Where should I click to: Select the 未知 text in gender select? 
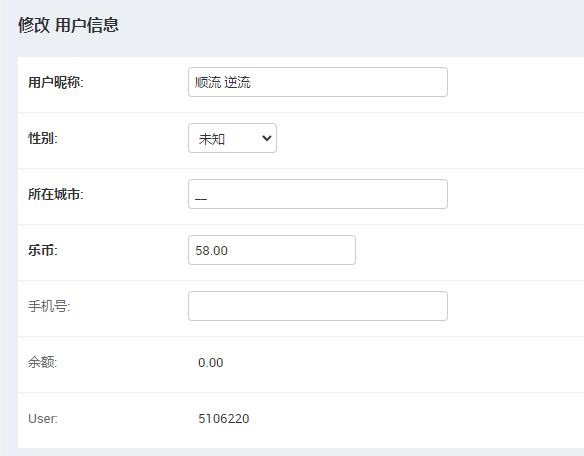pyautogui.click(x=212, y=139)
